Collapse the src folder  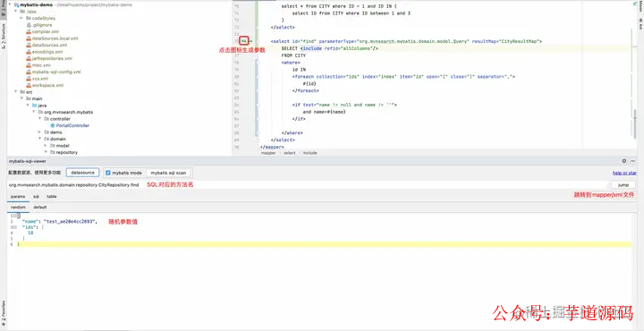[x=15, y=92]
